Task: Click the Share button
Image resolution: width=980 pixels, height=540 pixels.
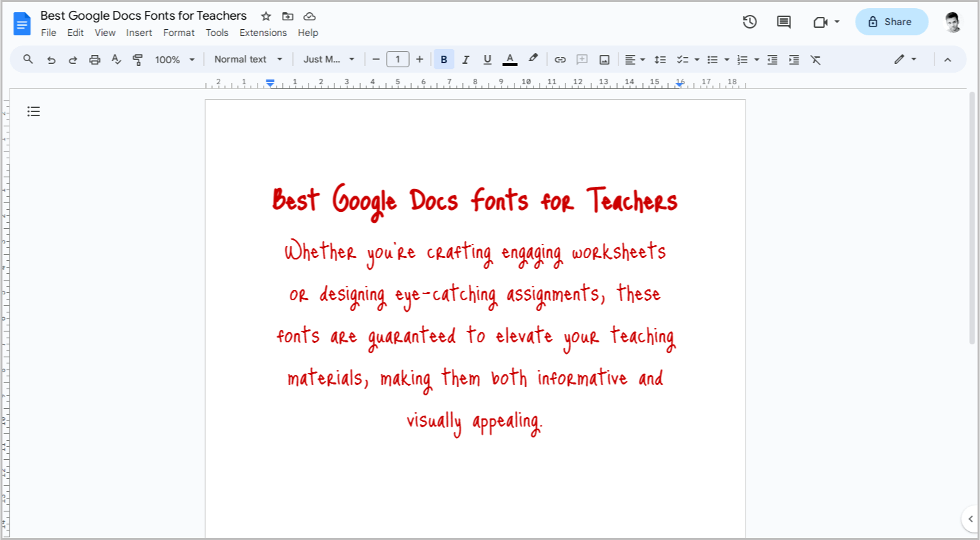Action: click(891, 22)
